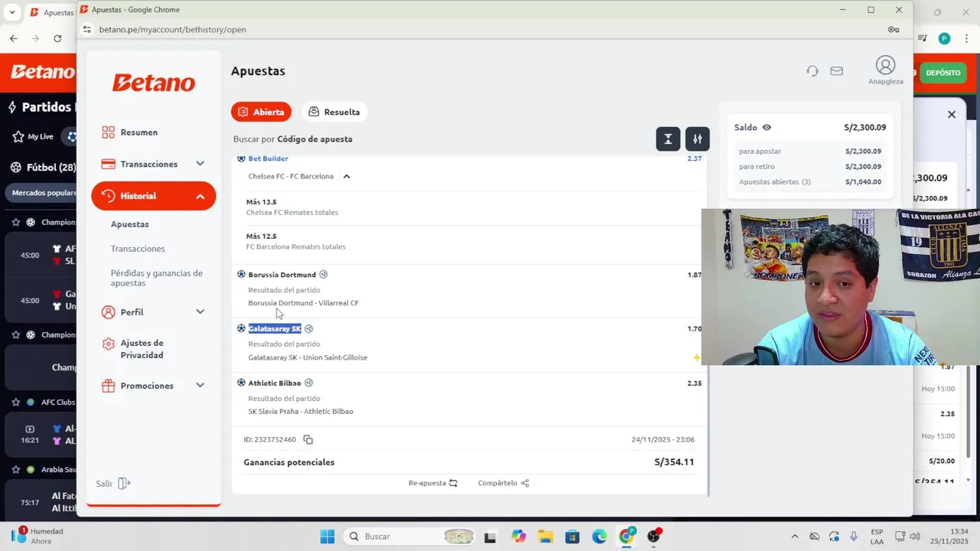Open the Copilot icon in the taskbar
980x551 pixels.
pos(518,536)
